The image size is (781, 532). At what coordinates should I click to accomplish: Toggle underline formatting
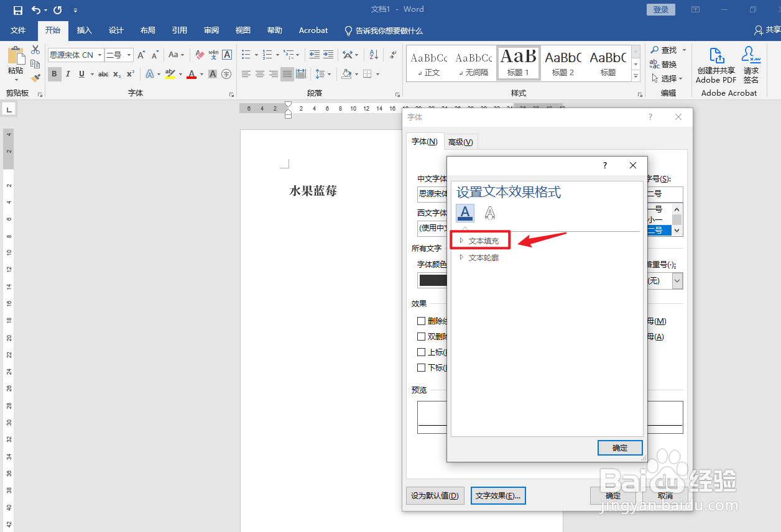tap(81, 74)
